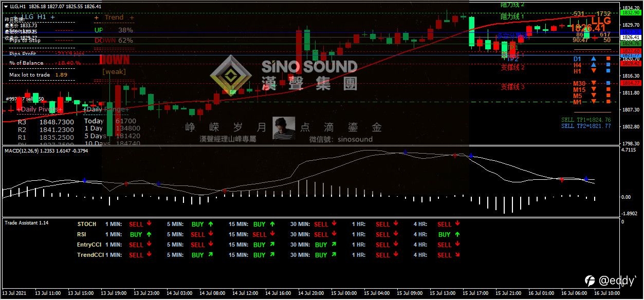Screen dimensions: 644x300
Task: Click the 14 Jul 20:00 time axis label
Action: pyautogui.click(x=311, y=293)
